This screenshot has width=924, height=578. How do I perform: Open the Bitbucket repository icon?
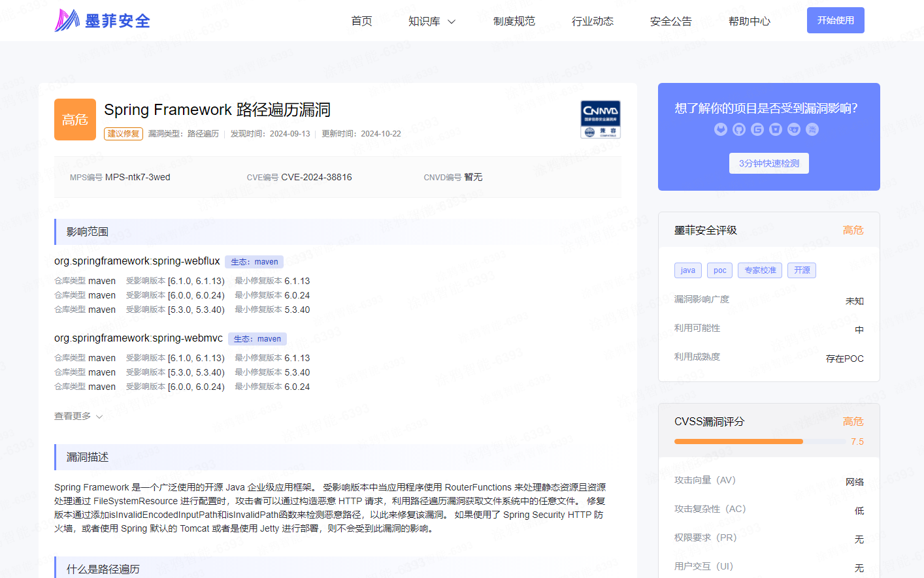776,129
